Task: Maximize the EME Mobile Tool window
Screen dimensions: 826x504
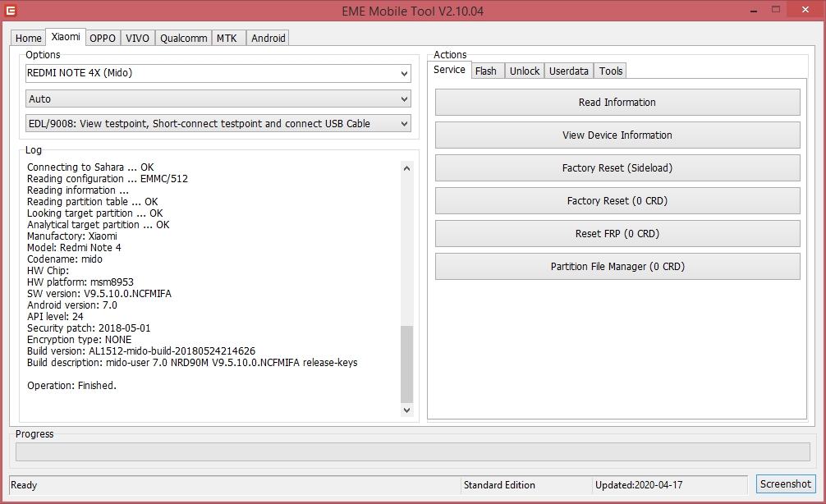Action: tap(776, 10)
